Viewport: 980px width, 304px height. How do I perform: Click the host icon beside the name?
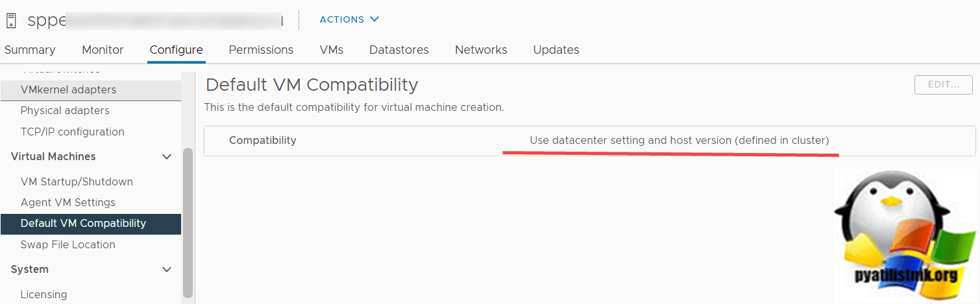(x=11, y=20)
